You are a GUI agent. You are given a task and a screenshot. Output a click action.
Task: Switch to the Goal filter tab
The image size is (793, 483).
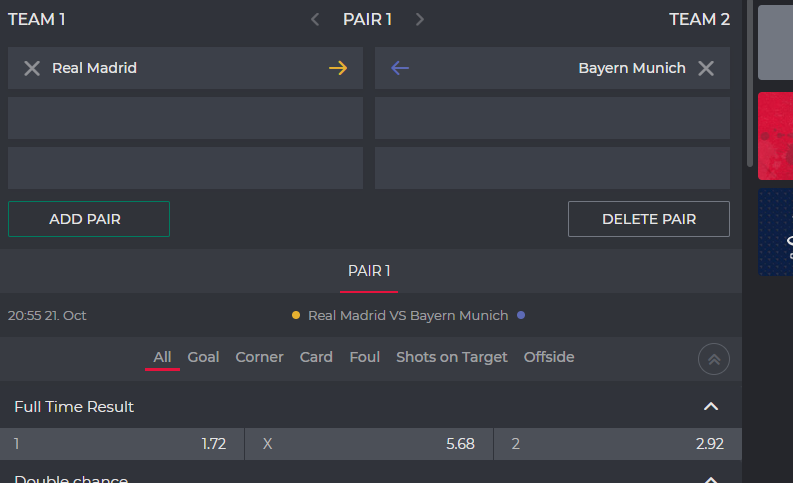[x=203, y=357]
